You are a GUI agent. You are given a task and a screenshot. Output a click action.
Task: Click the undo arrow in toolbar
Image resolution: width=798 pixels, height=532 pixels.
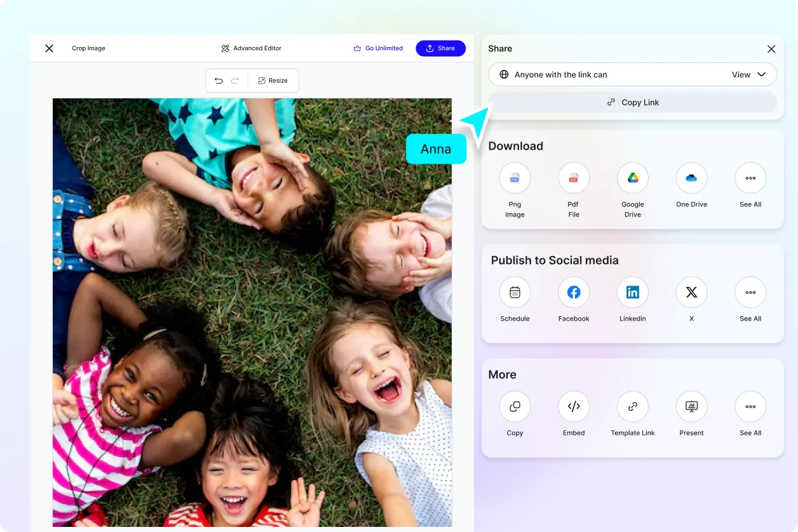(219, 81)
